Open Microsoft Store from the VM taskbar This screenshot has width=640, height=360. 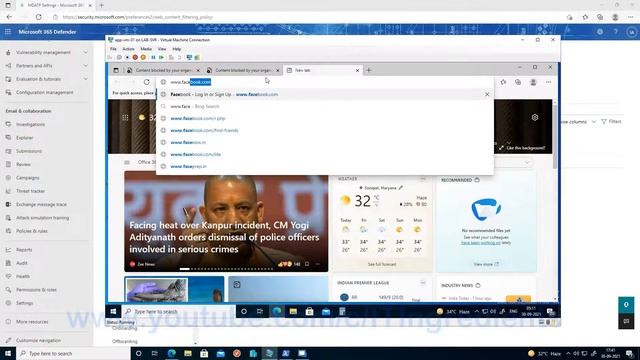click(309, 311)
